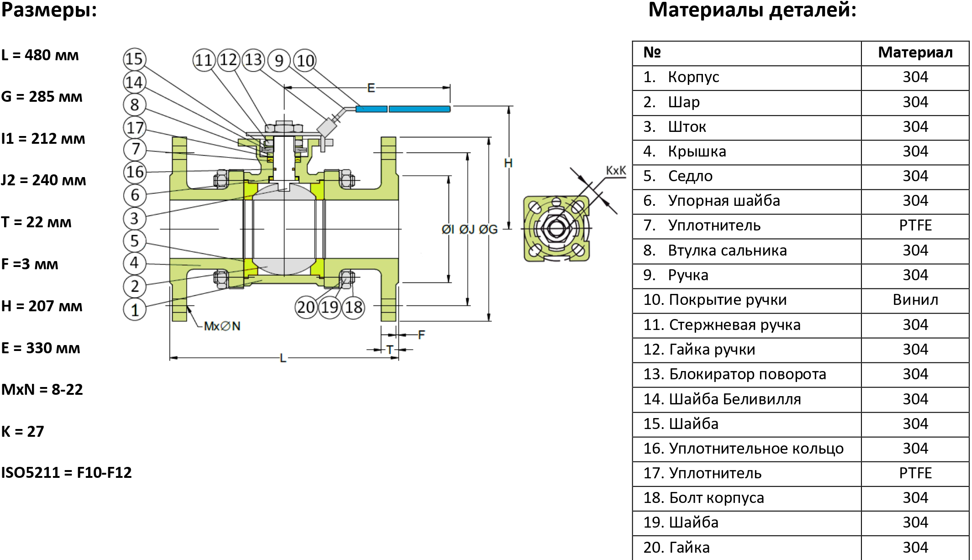Click the 'Материал' column header

[x=915, y=53]
